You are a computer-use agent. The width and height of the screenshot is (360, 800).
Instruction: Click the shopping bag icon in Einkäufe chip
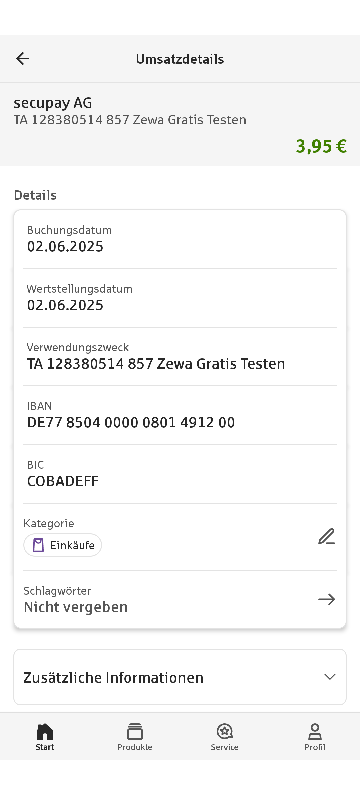tap(38, 545)
